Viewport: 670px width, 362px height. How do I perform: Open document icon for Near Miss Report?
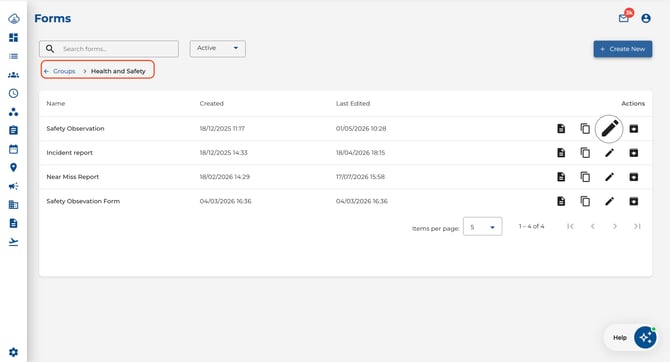tap(561, 177)
